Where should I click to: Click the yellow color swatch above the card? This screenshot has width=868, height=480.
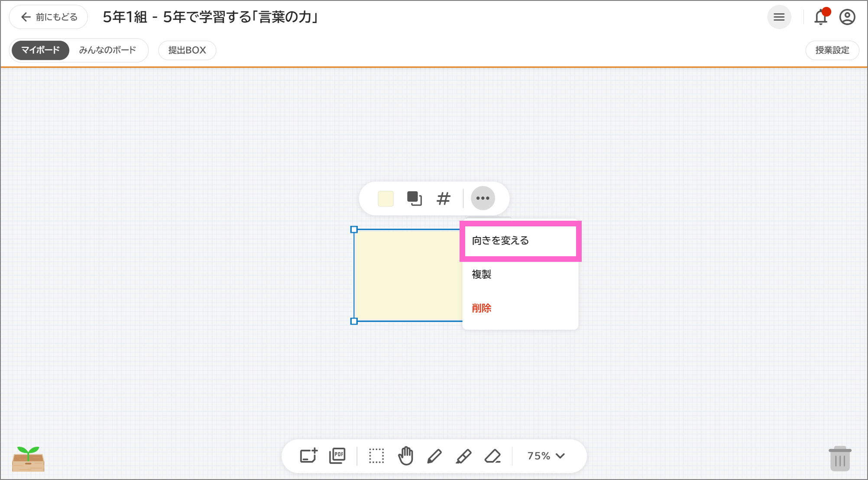pos(385,198)
